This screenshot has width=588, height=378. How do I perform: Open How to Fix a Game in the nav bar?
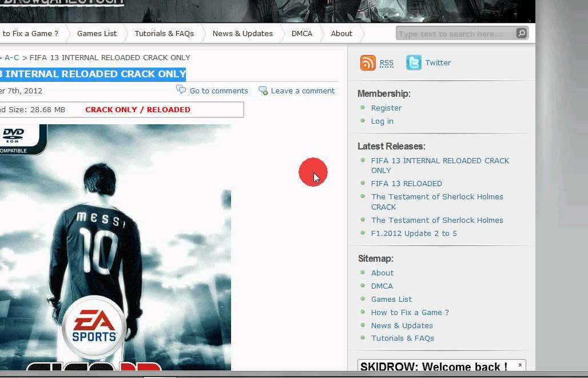click(30, 33)
